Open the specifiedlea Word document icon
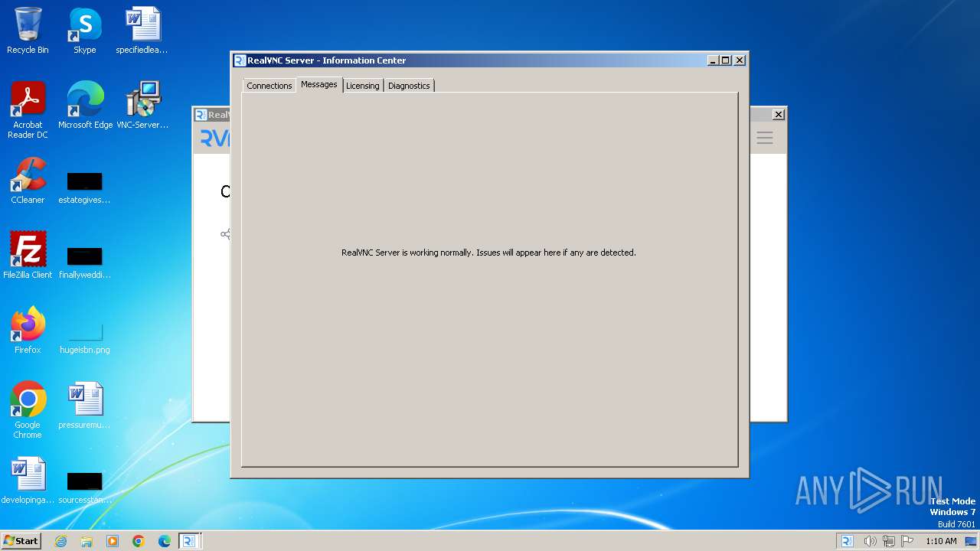Screen dimensions: 980x551 (x=142, y=31)
